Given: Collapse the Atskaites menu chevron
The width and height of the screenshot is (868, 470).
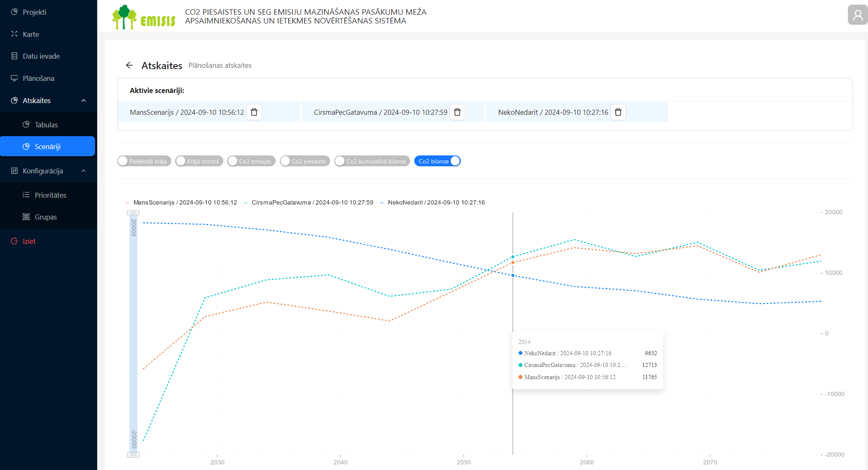Looking at the screenshot, I should pyautogui.click(x=83, y=101).
